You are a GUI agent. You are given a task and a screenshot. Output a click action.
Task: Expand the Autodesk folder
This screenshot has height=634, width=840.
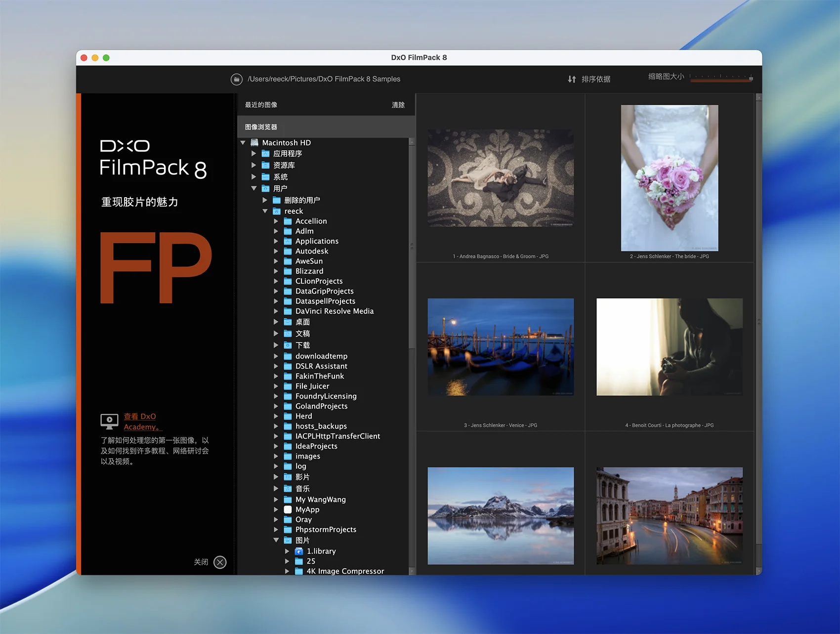point(276,251)
